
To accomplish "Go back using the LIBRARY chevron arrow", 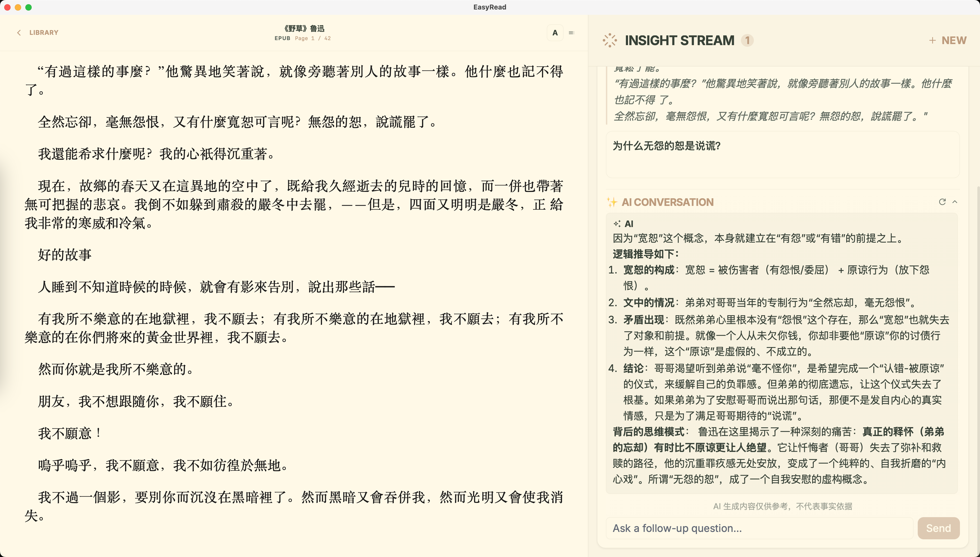I will click(19, 33).
